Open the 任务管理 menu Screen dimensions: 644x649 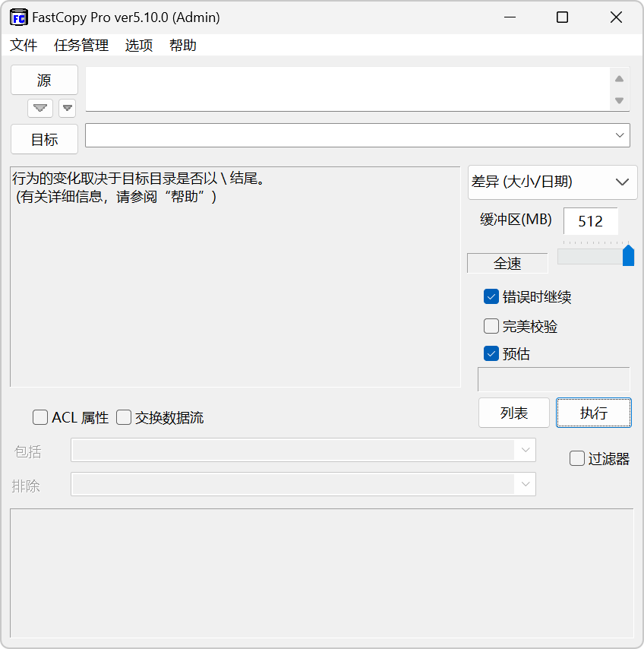click(x=80, y=46)
